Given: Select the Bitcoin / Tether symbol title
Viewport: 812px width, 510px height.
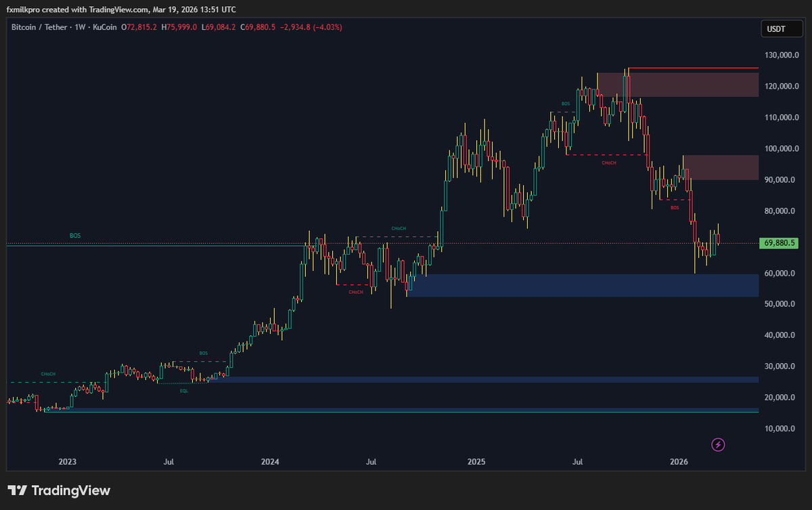Looking at the screenshot, I should (41, 27).
